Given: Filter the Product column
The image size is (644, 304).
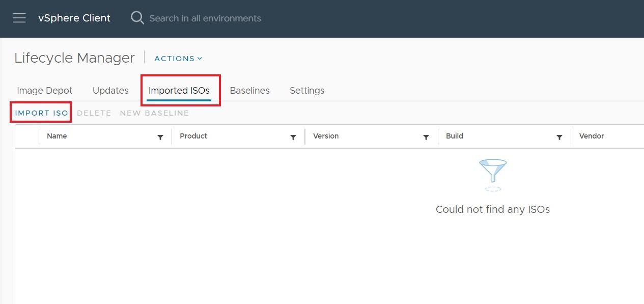Looking at the screenshot, I should point(293,137).
